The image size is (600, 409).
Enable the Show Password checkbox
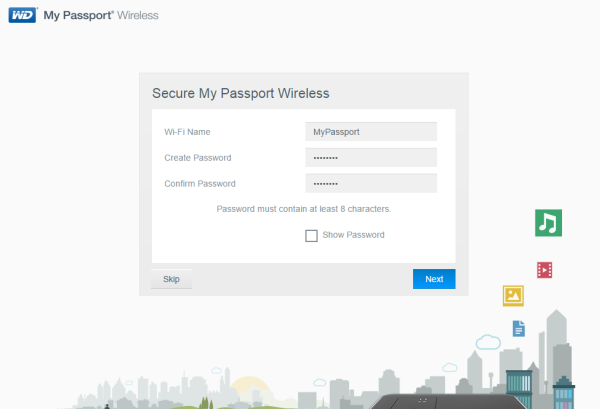point(311,235)
